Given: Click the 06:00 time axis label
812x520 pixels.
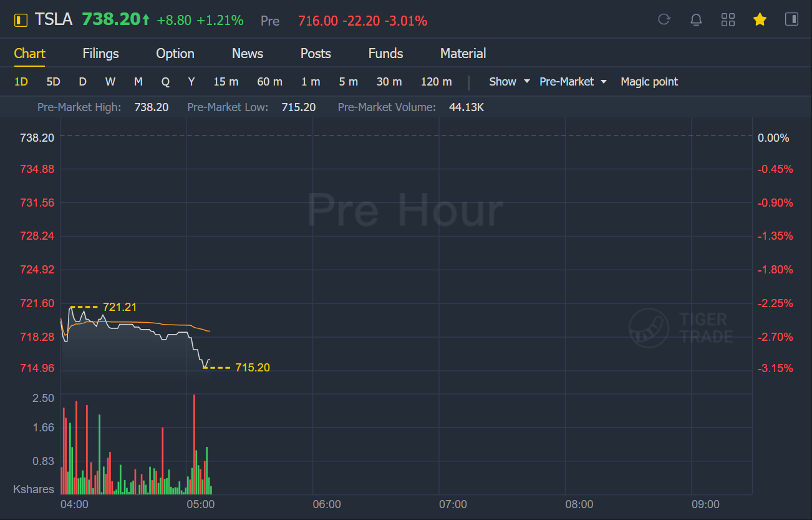Looking at the screenshot, I should coord(327,504).
